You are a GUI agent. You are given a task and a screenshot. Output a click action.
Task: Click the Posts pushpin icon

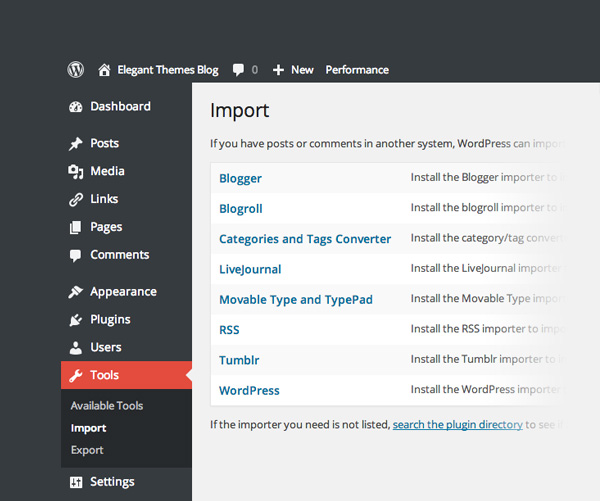(x=76, y=144)
